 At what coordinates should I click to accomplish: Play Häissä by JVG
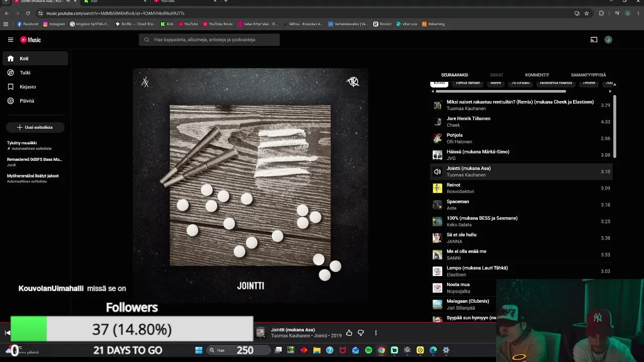click(x=521, y=155)
